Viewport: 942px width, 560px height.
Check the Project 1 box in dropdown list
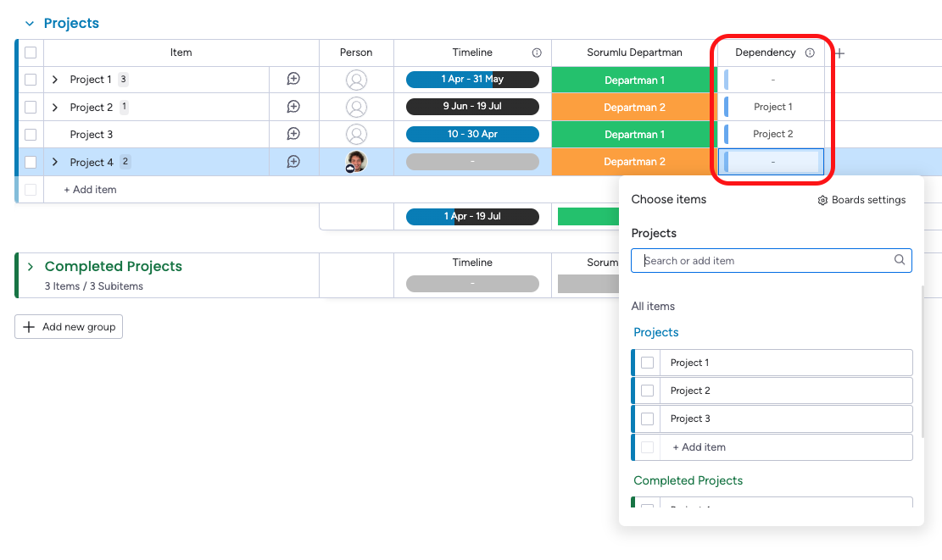coord(647,363)
